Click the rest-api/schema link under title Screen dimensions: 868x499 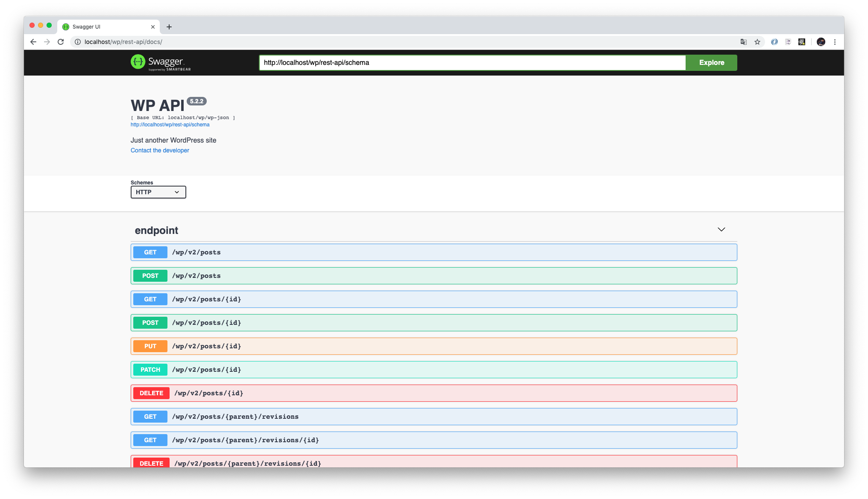170,125
